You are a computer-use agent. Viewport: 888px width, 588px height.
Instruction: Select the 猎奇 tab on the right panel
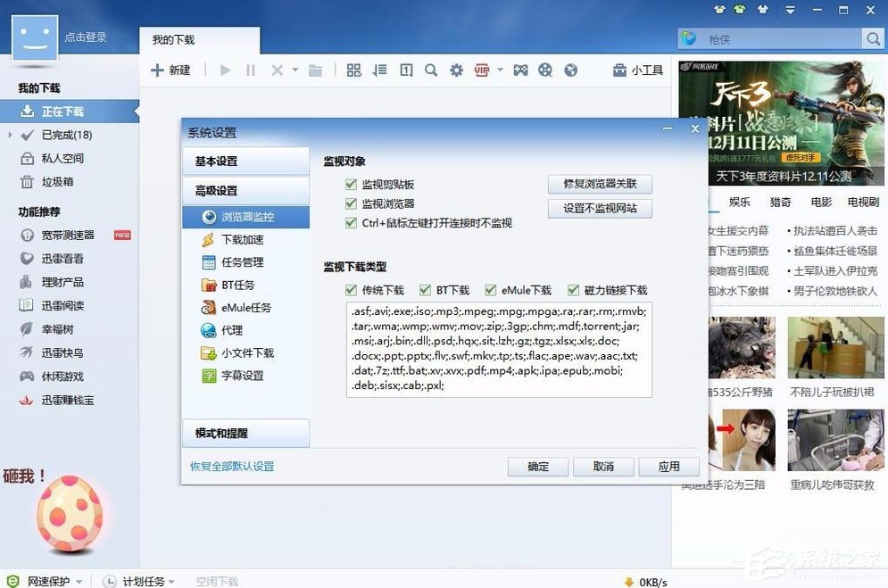780,202
